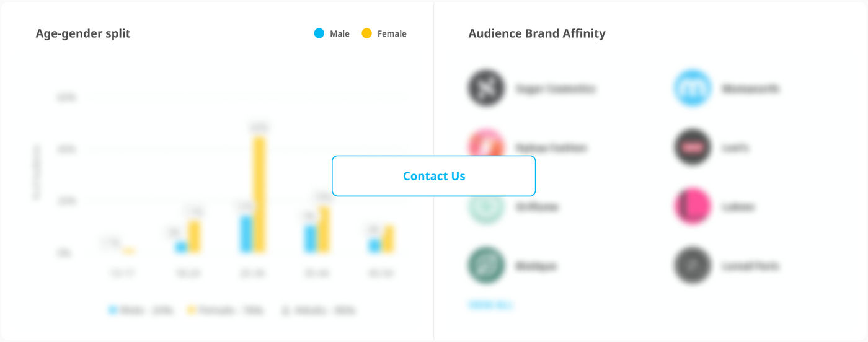
Task: Select the dark gray logo in the last brand row
Action: click(x=693, y=265)
